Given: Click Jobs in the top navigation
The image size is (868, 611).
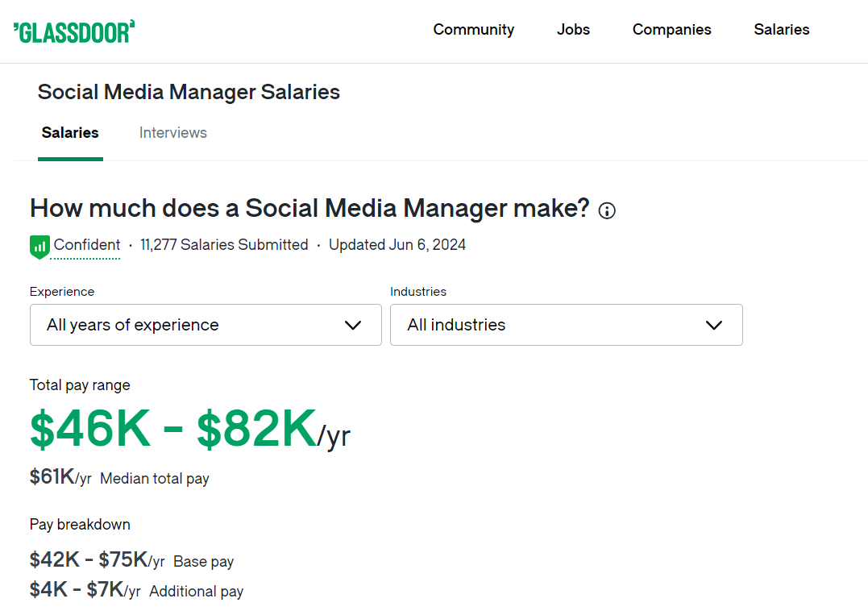Looking at the screenshot, I should (x=573, y=30).
